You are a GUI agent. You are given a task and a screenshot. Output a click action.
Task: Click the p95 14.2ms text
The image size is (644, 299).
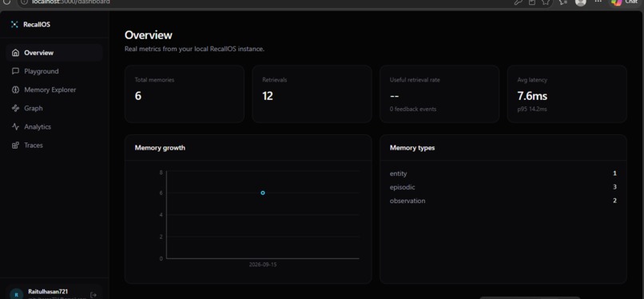(x=532, y=110)
